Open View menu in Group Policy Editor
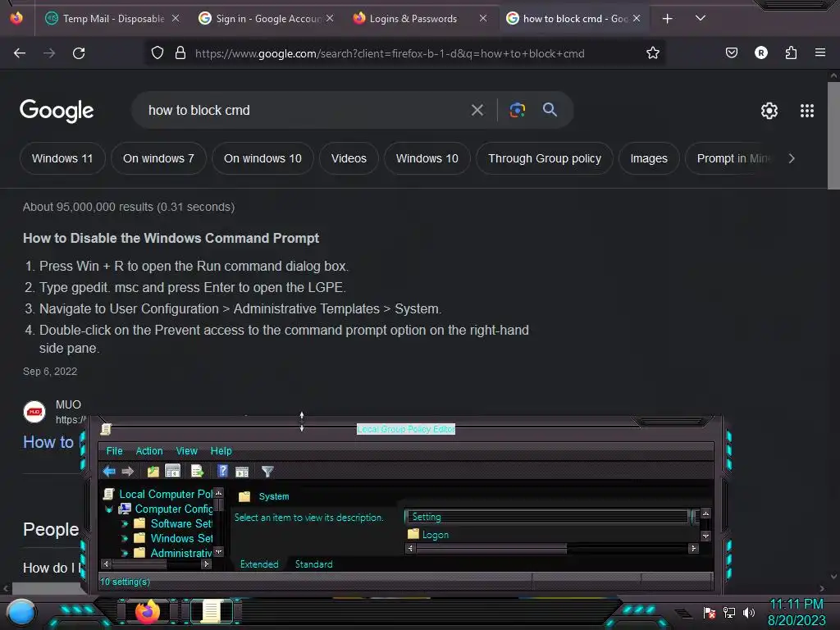Viewport: 840px width, 630px height. point(186,451)
